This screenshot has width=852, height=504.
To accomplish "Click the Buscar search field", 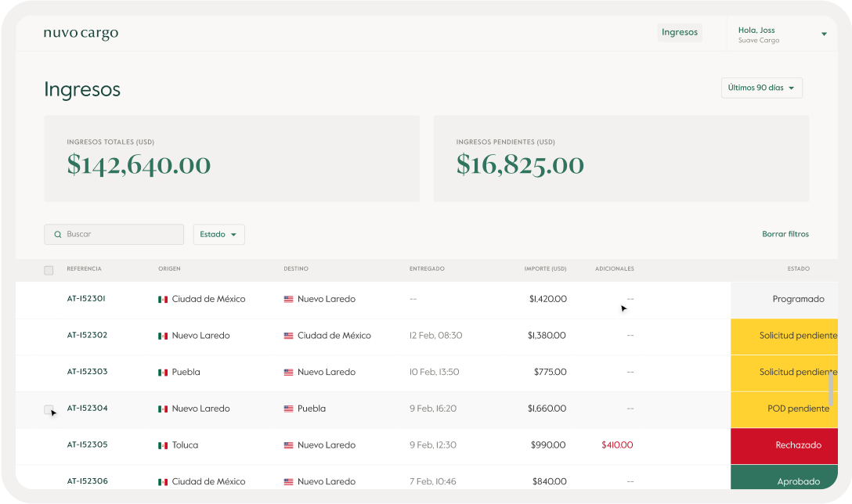I will 121,235.
